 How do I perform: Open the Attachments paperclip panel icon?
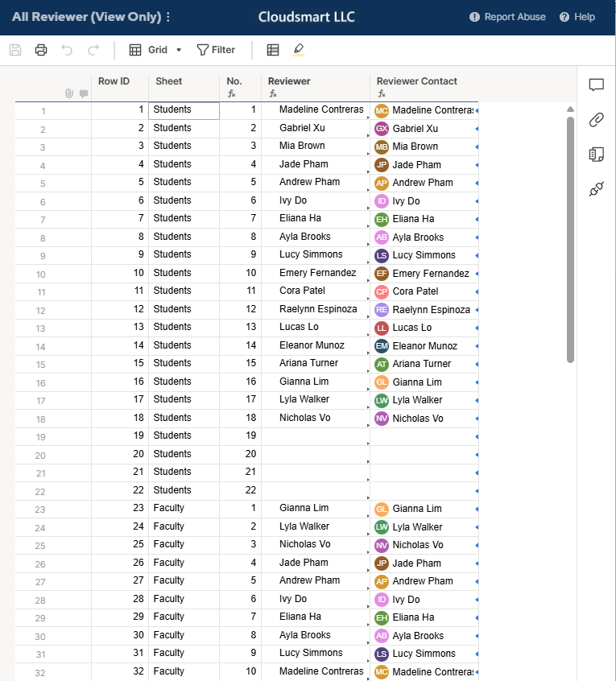coord(597,119)
